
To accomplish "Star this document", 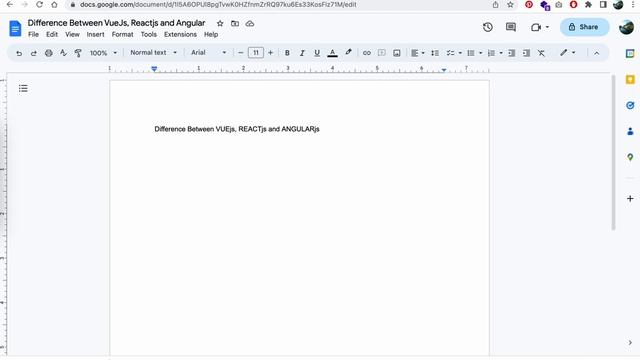I will [x=220, y=24].
